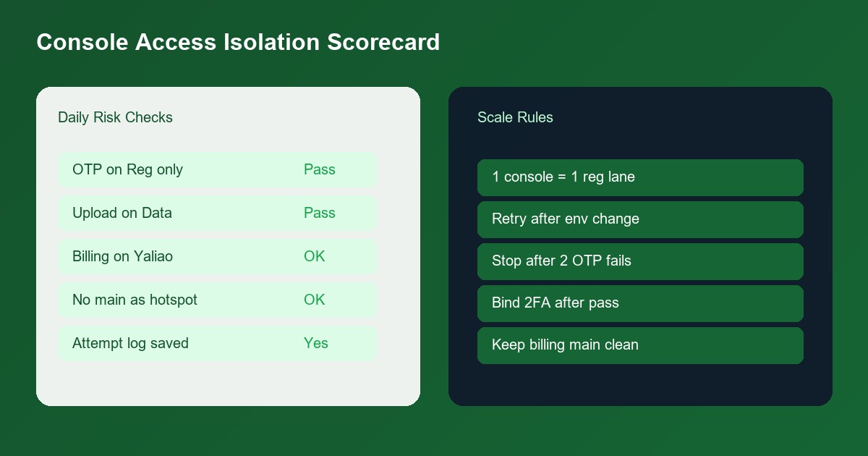Select the Stop after 2 OTP fails rule

[x=640, y=261]
